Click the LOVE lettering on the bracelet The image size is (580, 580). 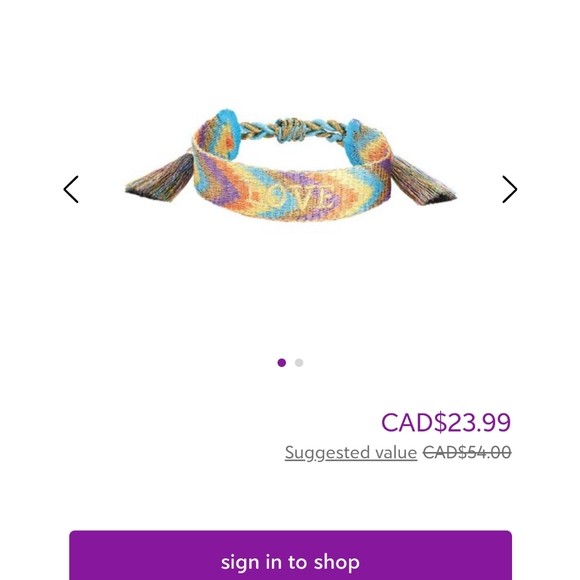(x=290, y=197)
